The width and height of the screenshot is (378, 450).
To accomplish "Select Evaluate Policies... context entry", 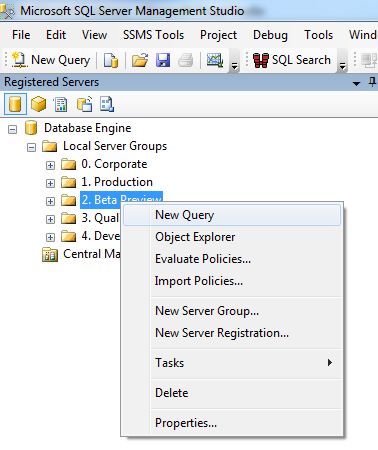I will (x=232, y=259).
